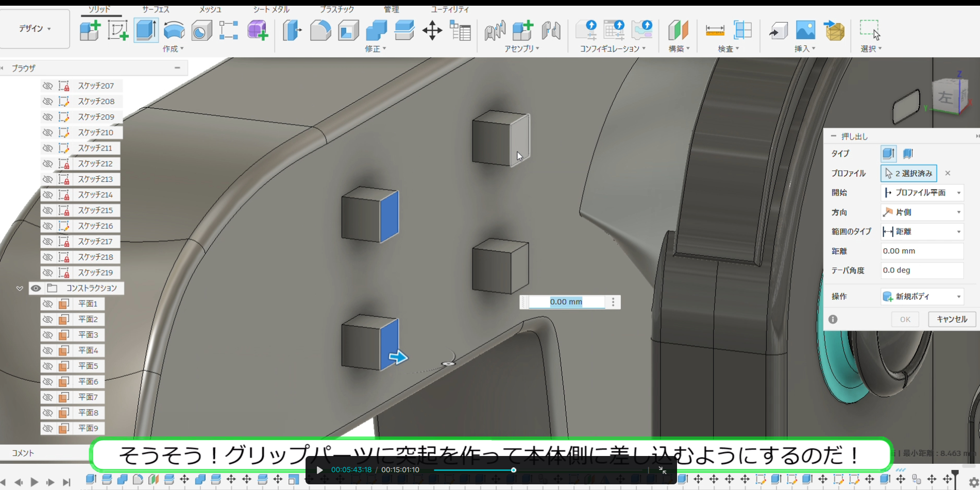The image size is (980, 490).
Task: Open the 開始 プロファイル平面 dropdown
Action: click(x=922, y=193)
